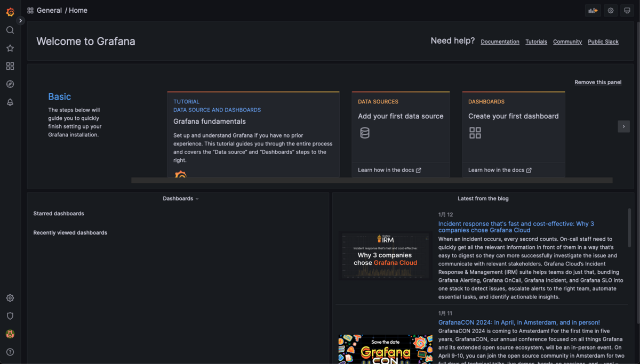Image resolution: width=640 pixels, height=364 pixels.
Task: Click Create your first dashboard
Action: tap(514, 116)
